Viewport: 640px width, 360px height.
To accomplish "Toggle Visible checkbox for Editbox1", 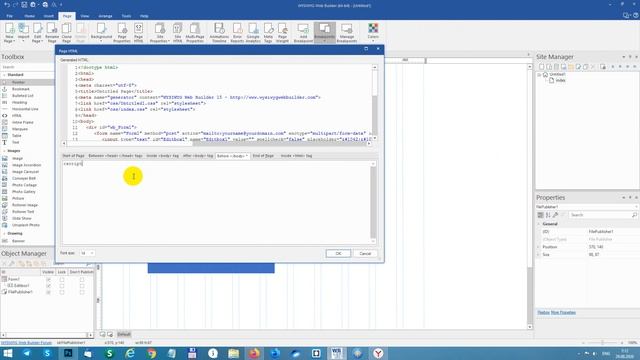I will [49, 286].
